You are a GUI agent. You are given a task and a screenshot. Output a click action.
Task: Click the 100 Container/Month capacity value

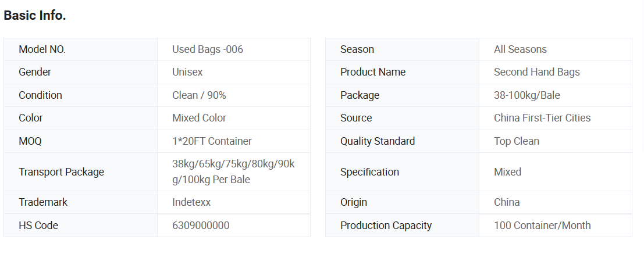[542, 226]
